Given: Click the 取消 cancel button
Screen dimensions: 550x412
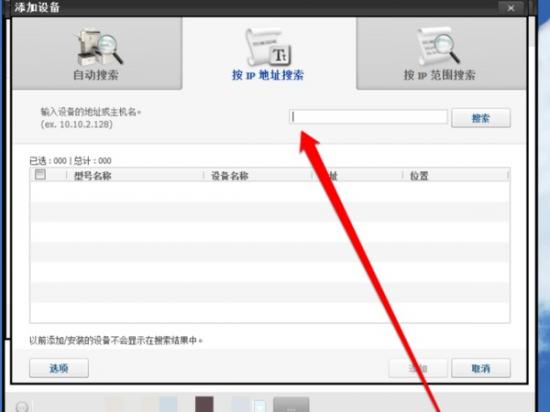Looking at the screenshot, I should pyautogui.click(x=481, y=368).
